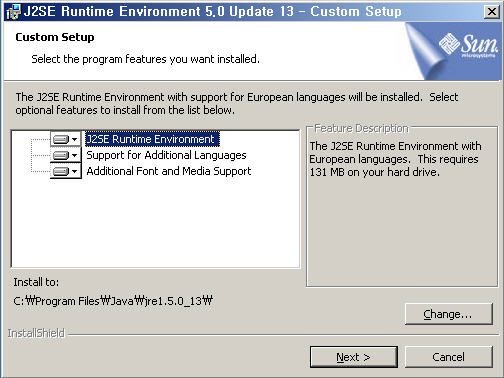Select the J2SE Runtime Environment feature
Screen dimensions: 504x378
152,139
